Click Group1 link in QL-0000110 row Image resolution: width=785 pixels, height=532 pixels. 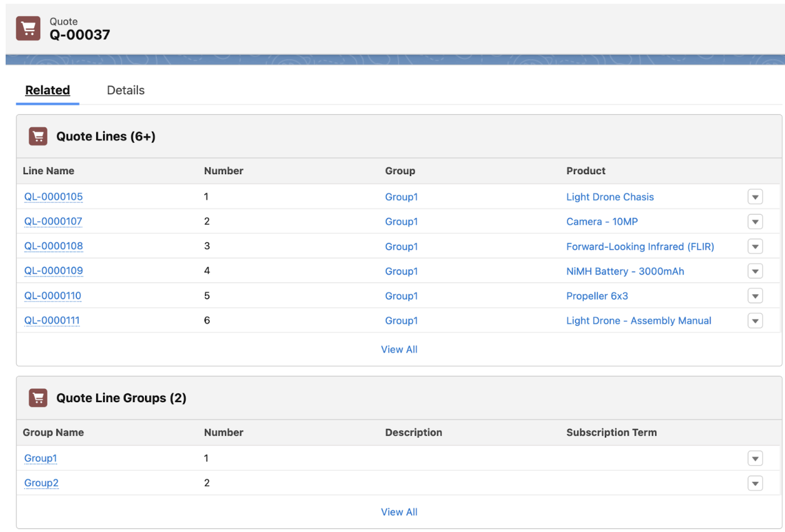click(x=401, y=296)
